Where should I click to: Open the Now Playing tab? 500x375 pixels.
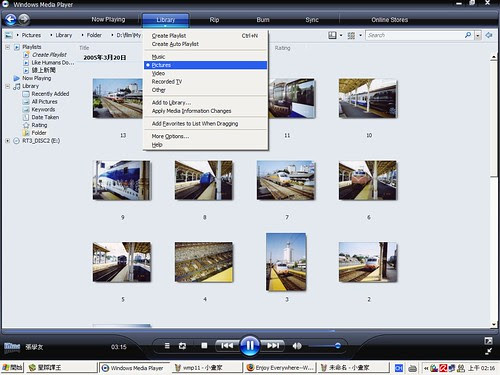[x=108, y=20]
